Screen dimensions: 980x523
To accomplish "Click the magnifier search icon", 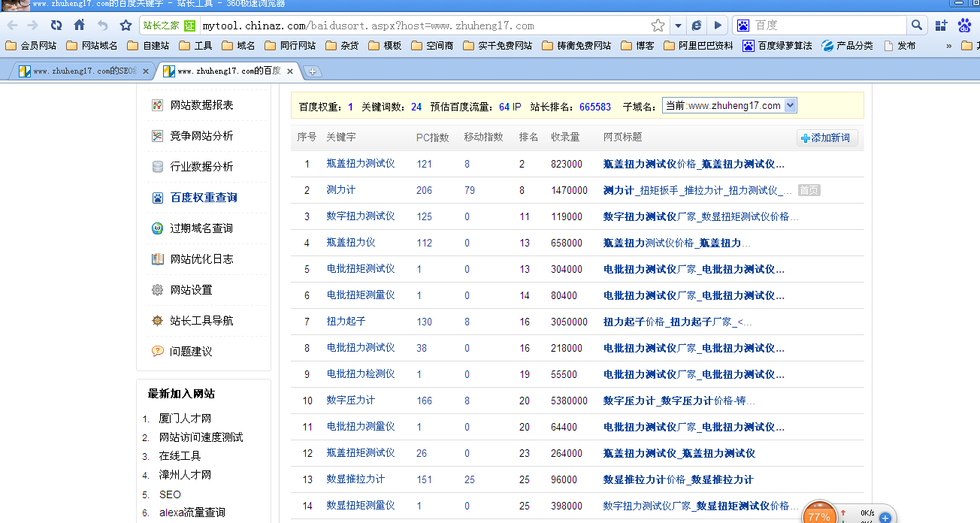I will (916, 26).
